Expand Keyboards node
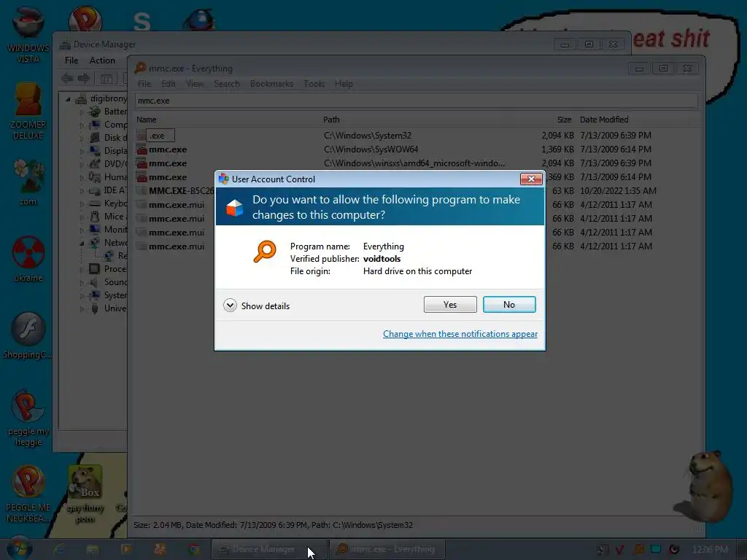The image size is (747, 560). pyautogui.click(x=82, y=204)
